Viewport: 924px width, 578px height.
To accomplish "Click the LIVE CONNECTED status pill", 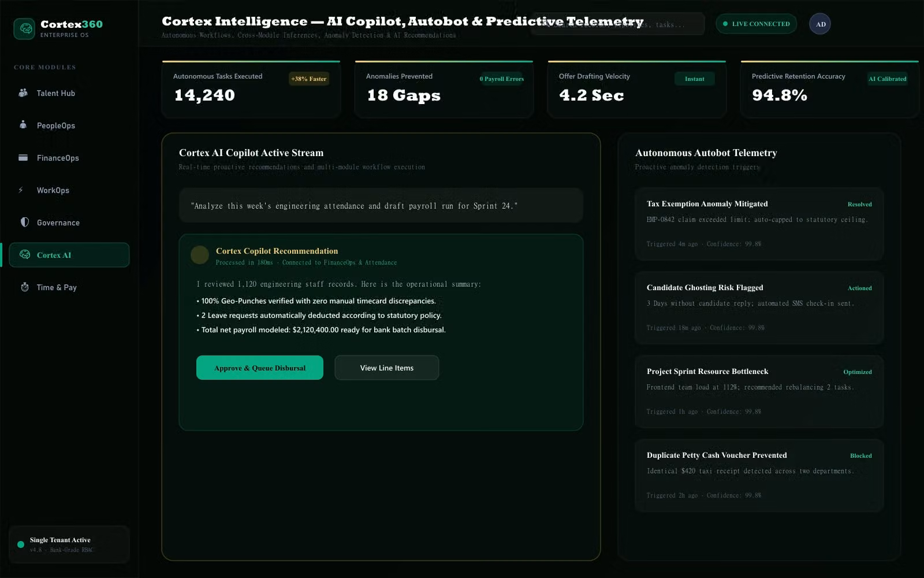I will click(x=757, y=24).
